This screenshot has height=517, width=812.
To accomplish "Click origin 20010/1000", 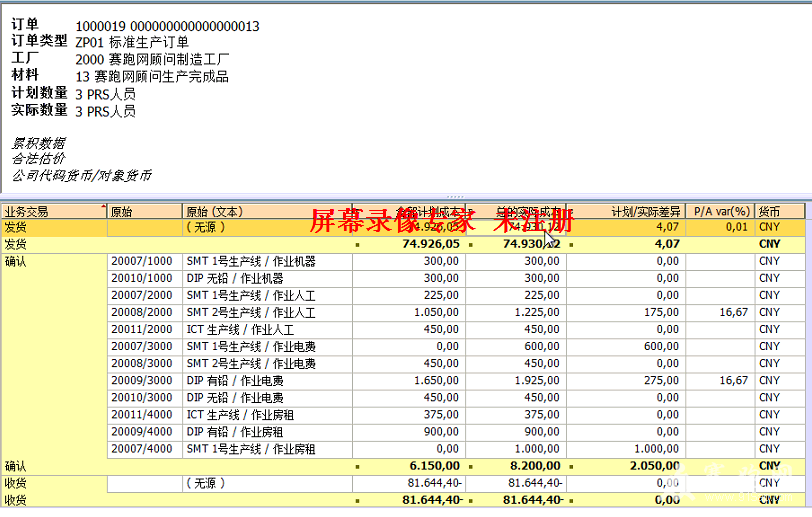I will pyautogui.click(x=141, y=278).
